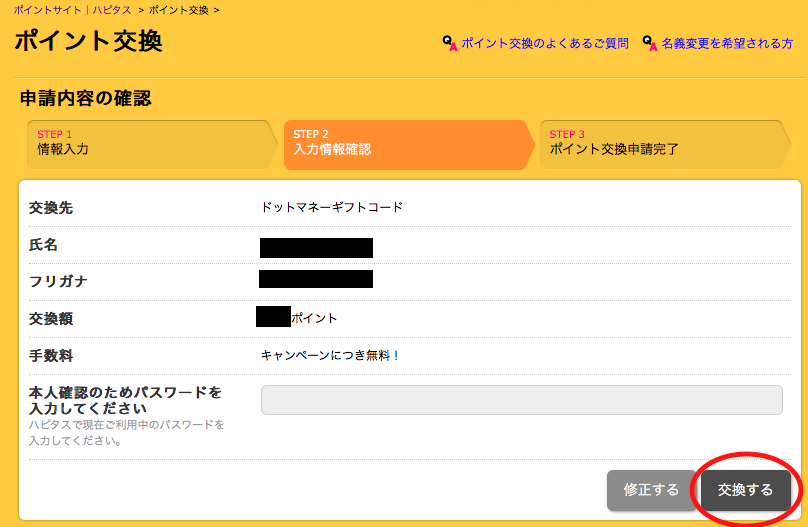Click the 交換先 row label
This screenshot has height=527, width=808.
click(x=51, y=208)
